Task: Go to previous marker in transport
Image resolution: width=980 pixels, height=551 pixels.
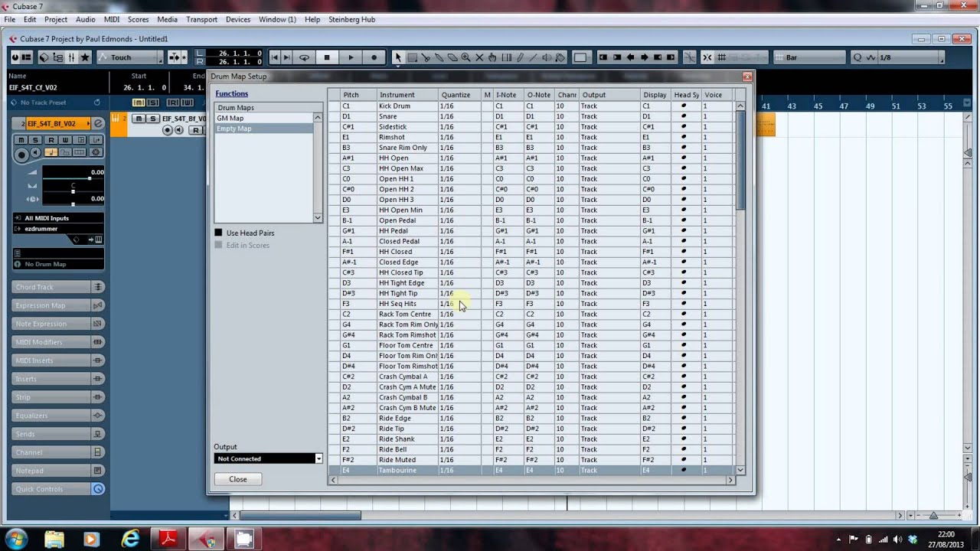Action: pos(274,57)
